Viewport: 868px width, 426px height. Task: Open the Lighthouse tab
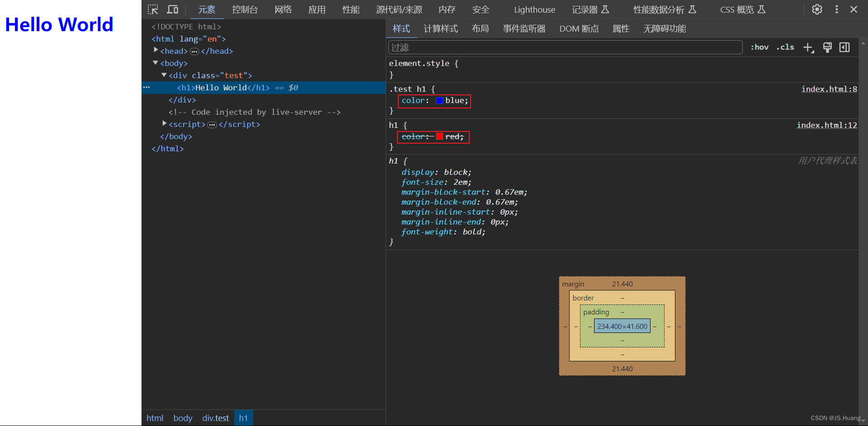(535, 9)
